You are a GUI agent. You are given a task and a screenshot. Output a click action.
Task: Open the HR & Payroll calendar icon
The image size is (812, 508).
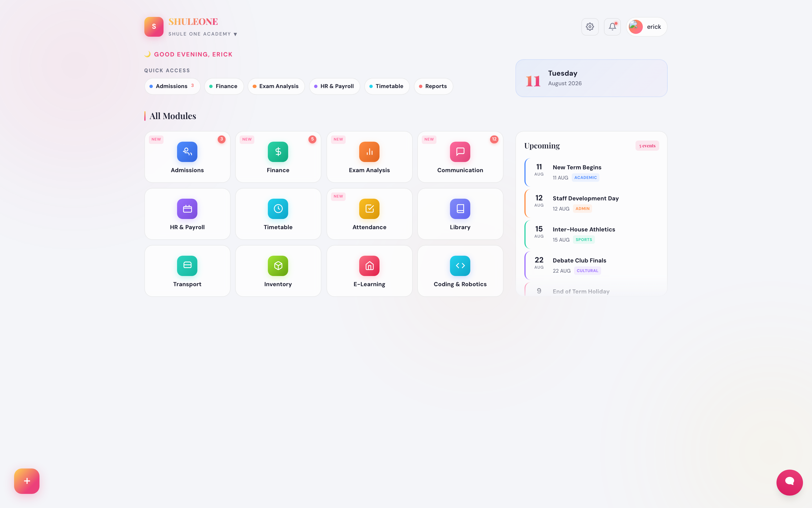click(187, 209)
